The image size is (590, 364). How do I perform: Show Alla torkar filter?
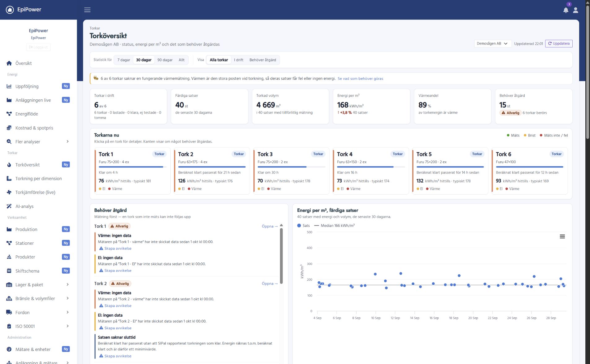(x=219, y=60)
